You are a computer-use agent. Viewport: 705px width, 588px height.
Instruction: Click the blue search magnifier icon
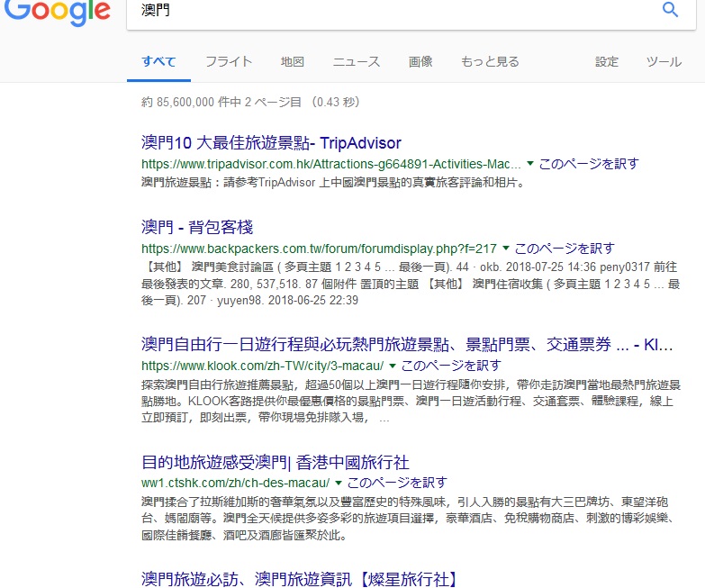tap(670, 10)
